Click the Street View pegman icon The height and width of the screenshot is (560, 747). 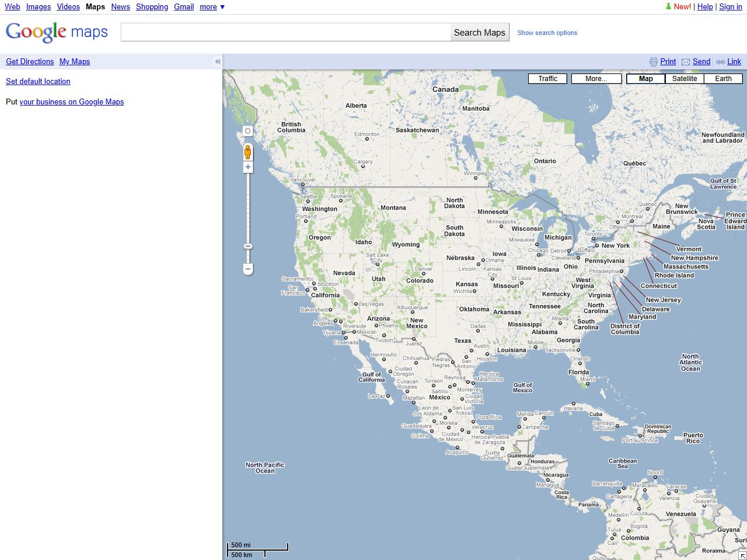point(247,152)
